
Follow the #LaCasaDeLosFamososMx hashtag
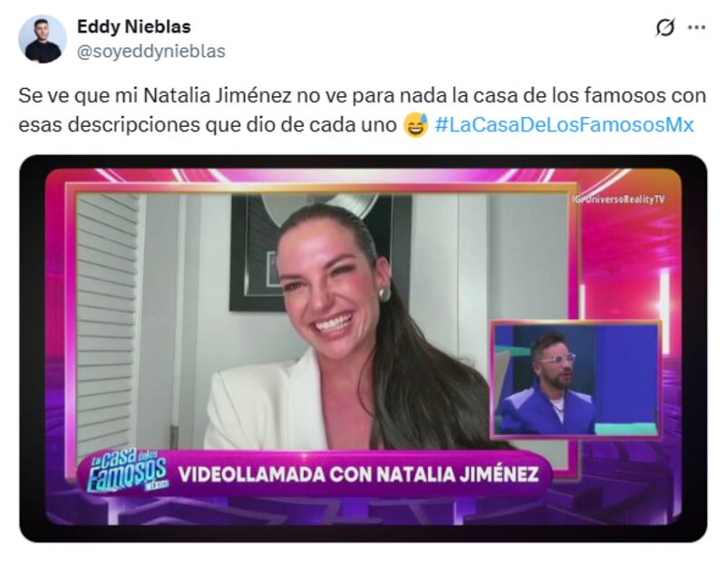(564, 125)
